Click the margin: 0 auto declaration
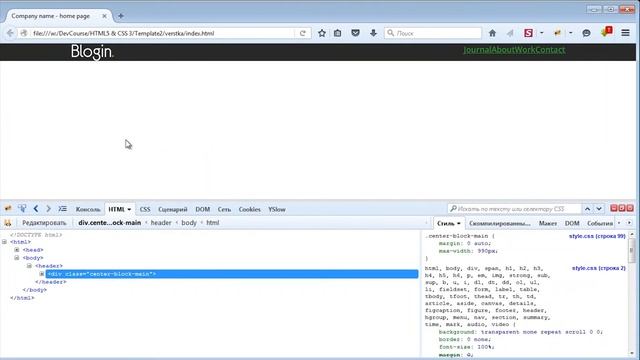Viewport: 640px width, 360px height. (465, 243)
